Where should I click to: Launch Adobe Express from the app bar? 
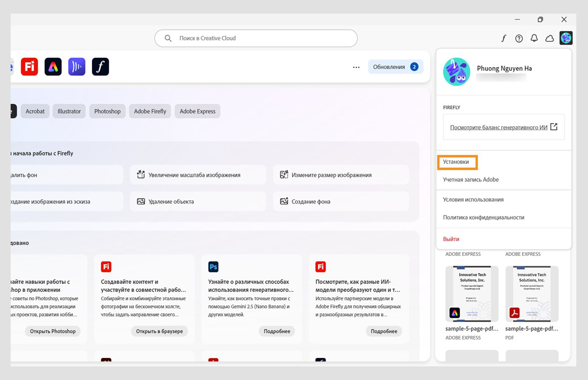[53, 67]
